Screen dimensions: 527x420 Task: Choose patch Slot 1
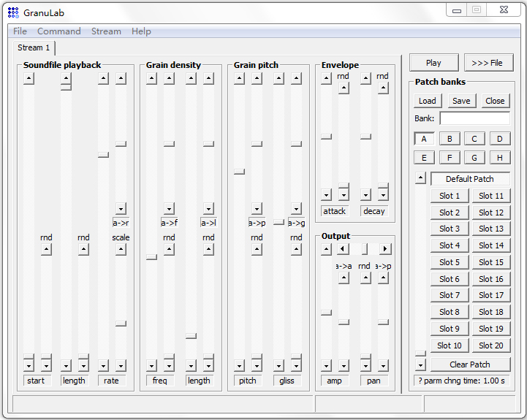click(x=450, y=196)
